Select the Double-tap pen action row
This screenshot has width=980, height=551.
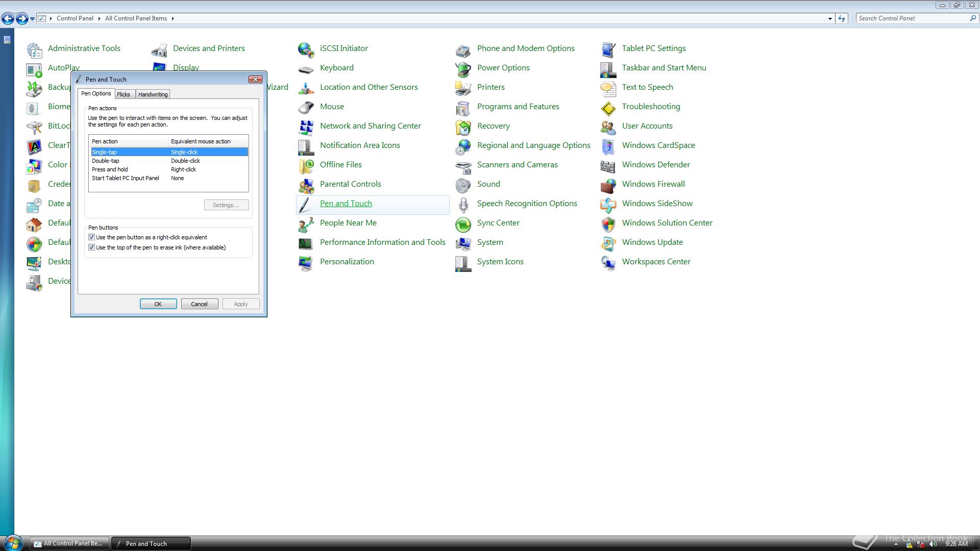(x=169, y=161)
